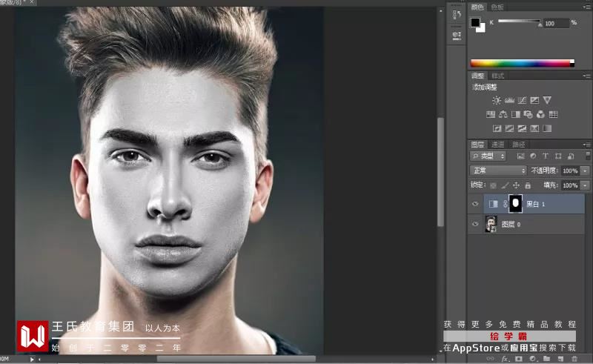Toggle pixel layer filter

coord(521,156)
